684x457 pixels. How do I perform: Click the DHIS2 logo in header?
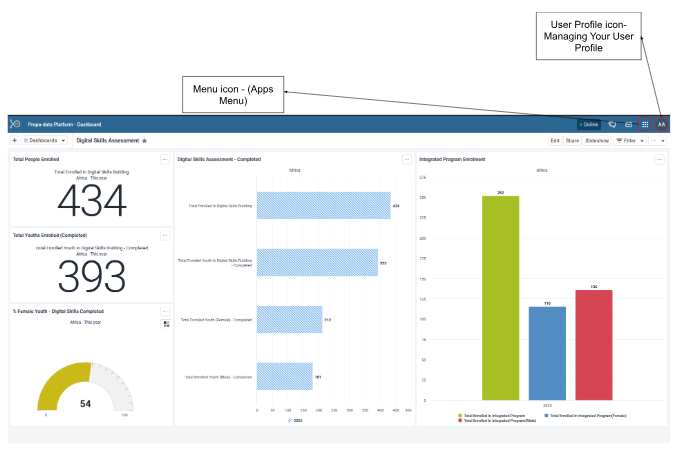click(15, 125)
